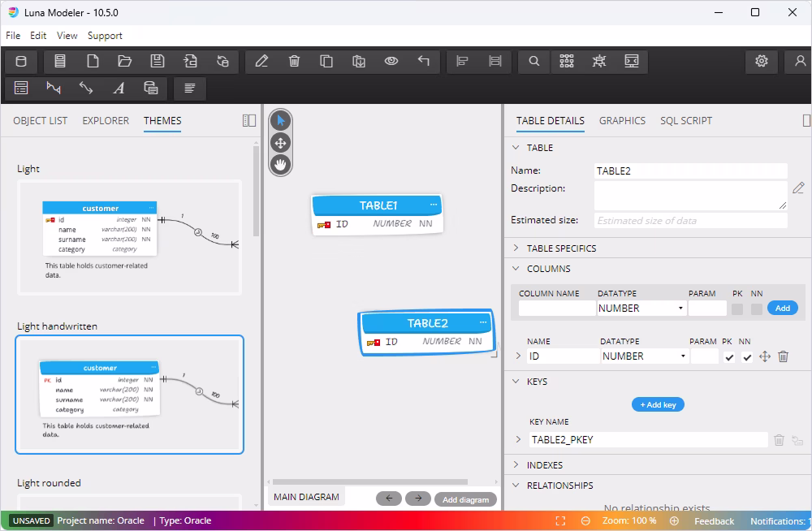
Task: Switch to OBJECT LIST tab
Action: click(x=40, y=121)
